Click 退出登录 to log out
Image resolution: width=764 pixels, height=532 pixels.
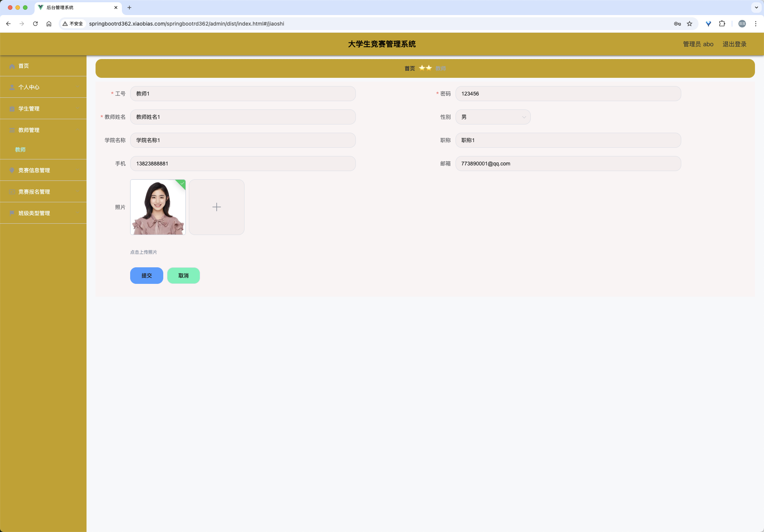[x=734, y=44]
